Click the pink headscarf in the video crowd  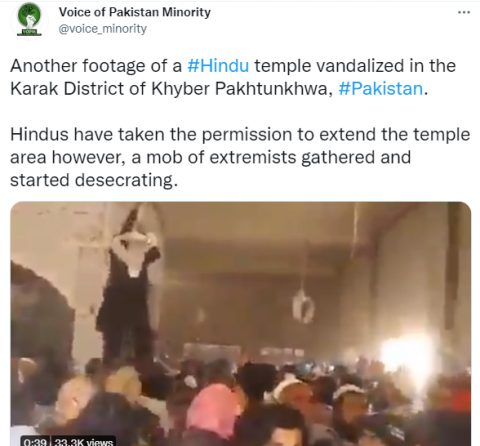213,405
